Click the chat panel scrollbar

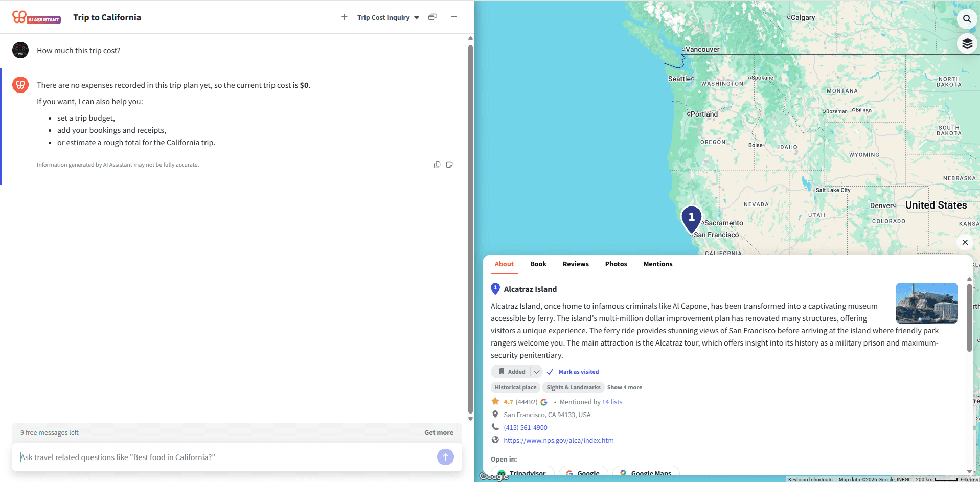tap(470, 229)
